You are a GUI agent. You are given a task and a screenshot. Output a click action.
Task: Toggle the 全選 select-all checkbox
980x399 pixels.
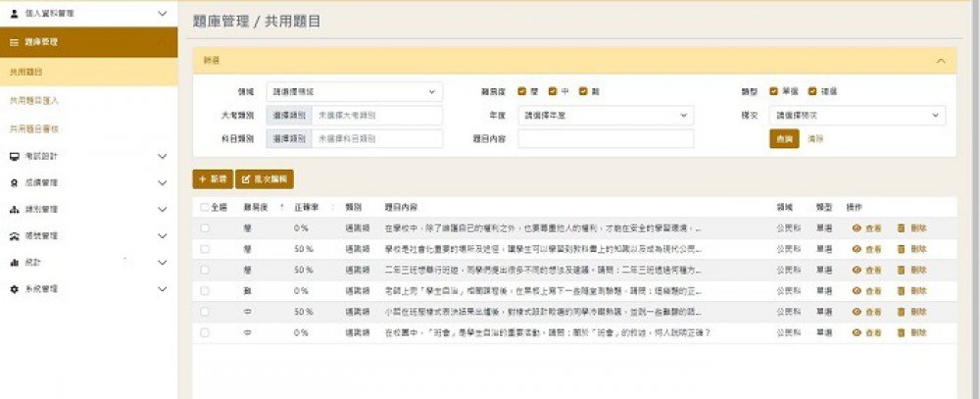204,208
